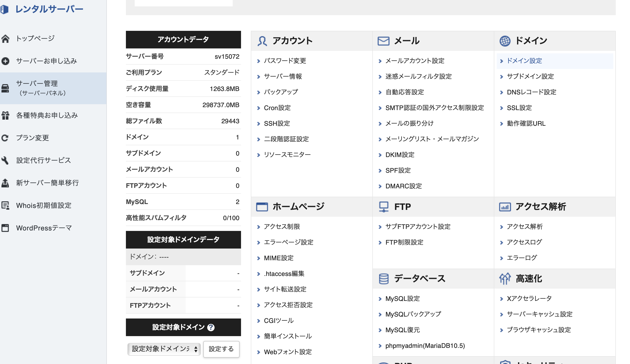
Task: Click the レンタルサーバー logo title
Action: pyautogui.click(x=49, y=9)
